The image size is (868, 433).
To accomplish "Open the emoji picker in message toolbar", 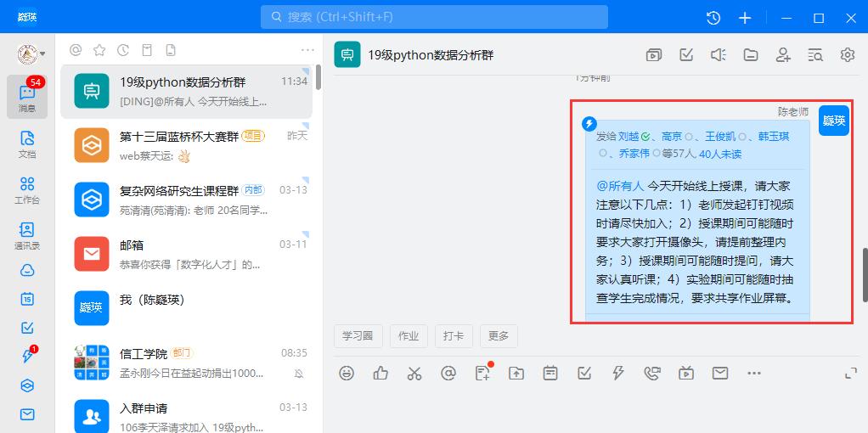I will [x=347, y=373].
